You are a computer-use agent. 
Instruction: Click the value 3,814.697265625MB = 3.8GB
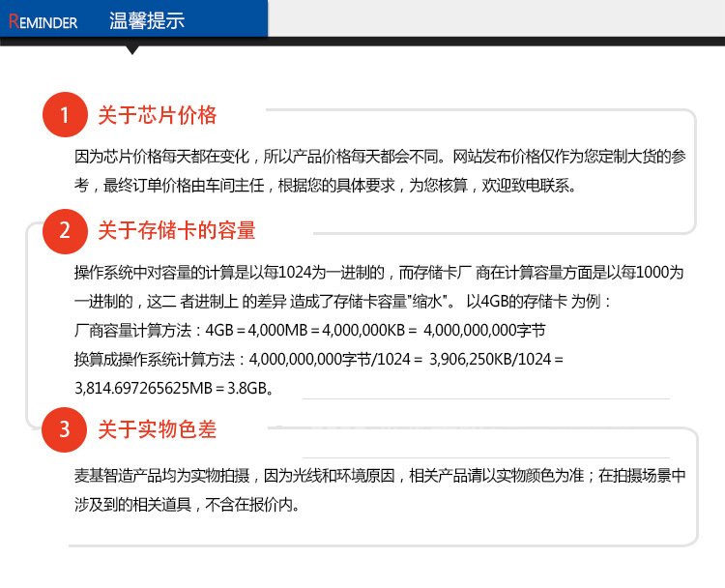173,388
